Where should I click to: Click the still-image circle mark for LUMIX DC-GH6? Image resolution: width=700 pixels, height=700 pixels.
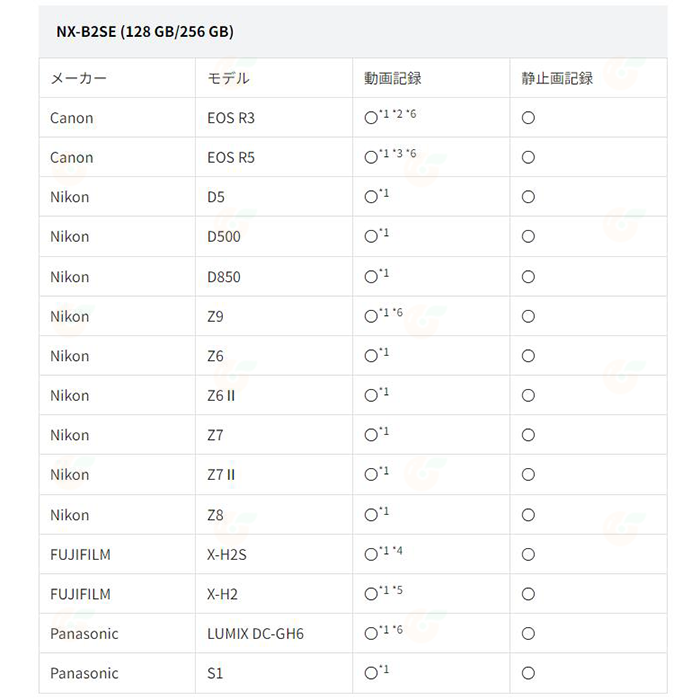coord(528,634)
